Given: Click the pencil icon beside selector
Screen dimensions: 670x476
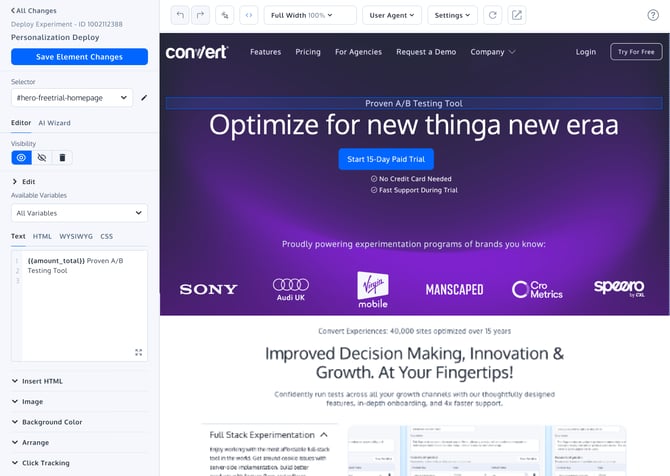Looking at the screenshot, I should point(143,98).
